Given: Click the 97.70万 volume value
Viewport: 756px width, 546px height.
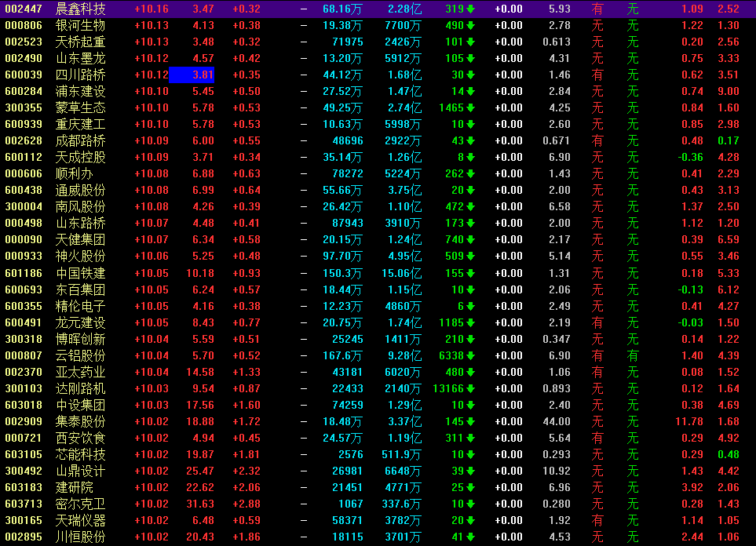Looking at the screenshot, I should [342, 256].
